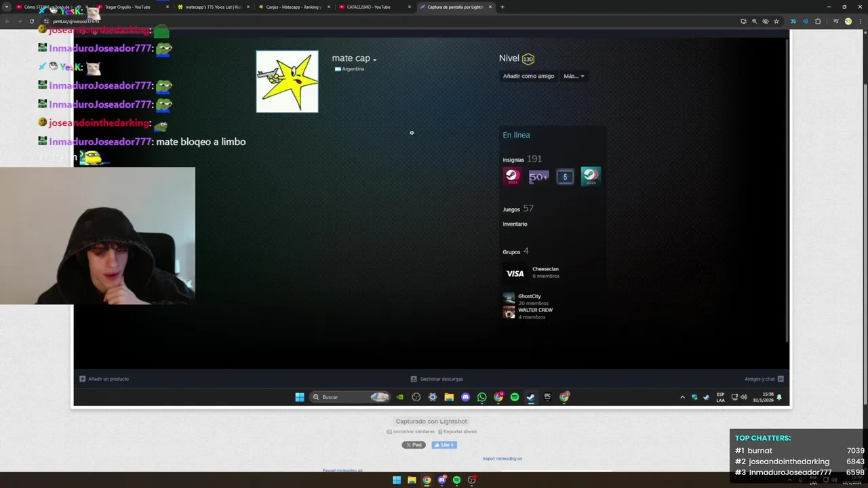Click the install app icon in address bar

(743, 21)
